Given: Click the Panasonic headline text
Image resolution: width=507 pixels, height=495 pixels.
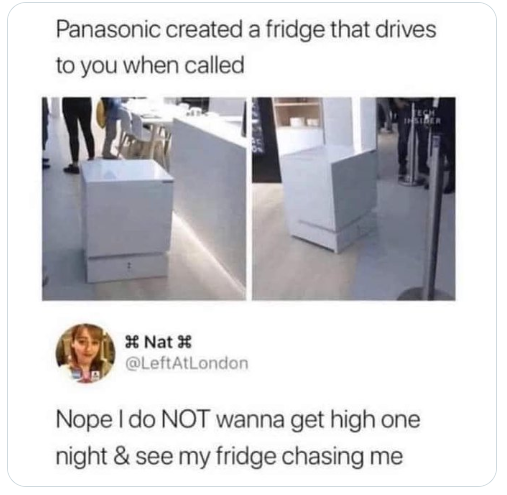Looking at the screenshot, I should pyautogui.click(x=246, y=47).
